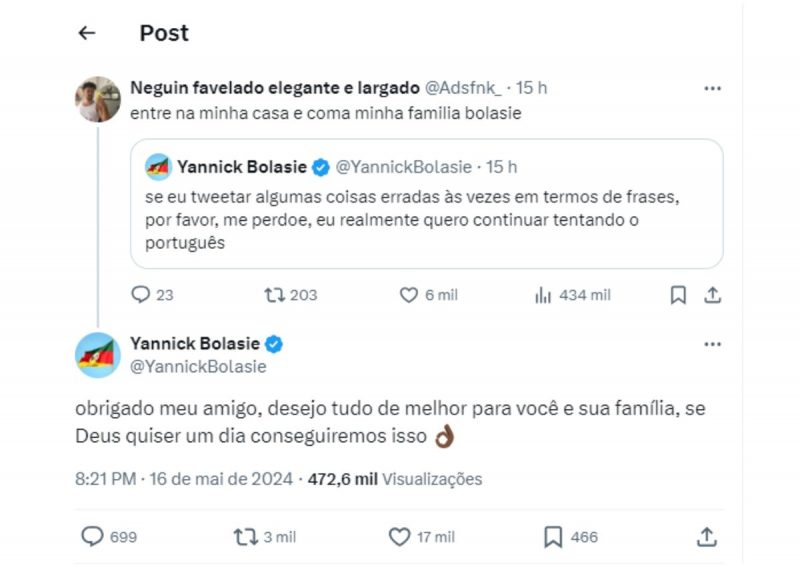The image size is (800, 567).
Task: Open @YannickBolasie handle under main tweet
Action: pyautogui.click(x=199, y=366)
